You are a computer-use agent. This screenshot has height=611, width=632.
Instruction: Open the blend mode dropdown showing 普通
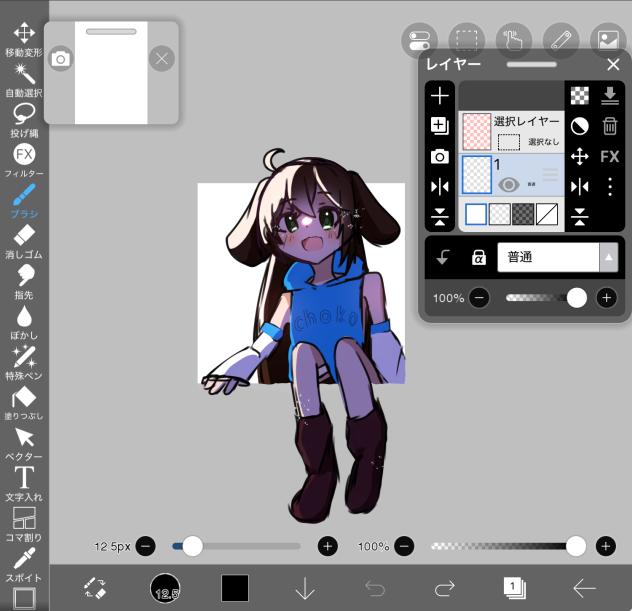[558, 257]
